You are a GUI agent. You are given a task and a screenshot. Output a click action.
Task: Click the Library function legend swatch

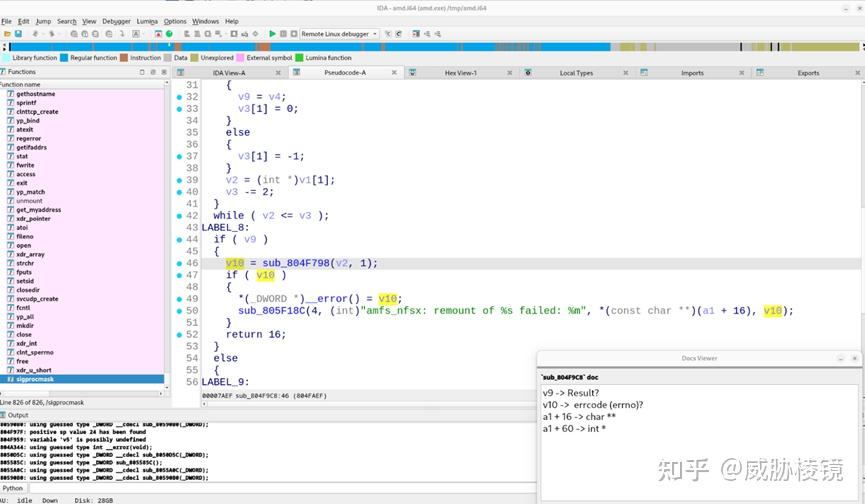pyautogui.click(x=6, y=58)
